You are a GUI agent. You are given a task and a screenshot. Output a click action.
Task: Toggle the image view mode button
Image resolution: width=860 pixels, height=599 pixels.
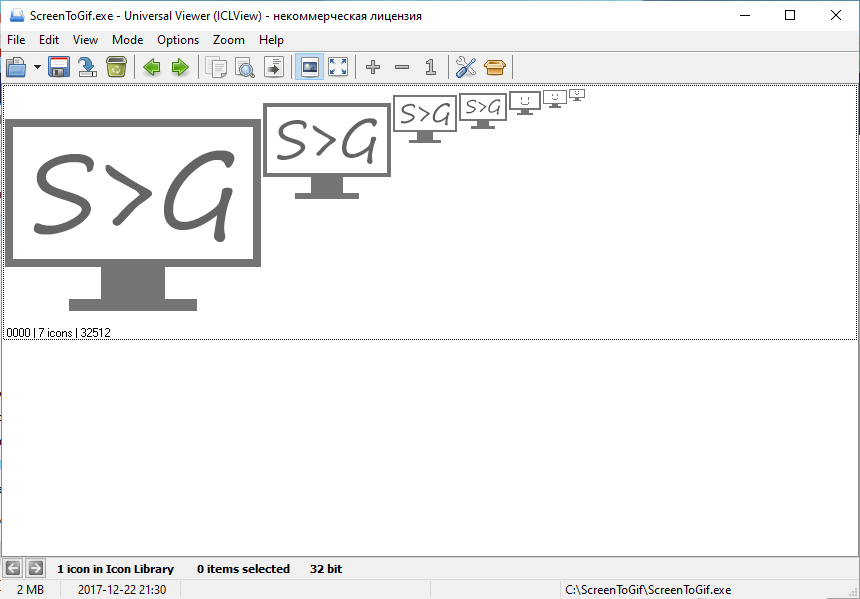click(309, 67)
